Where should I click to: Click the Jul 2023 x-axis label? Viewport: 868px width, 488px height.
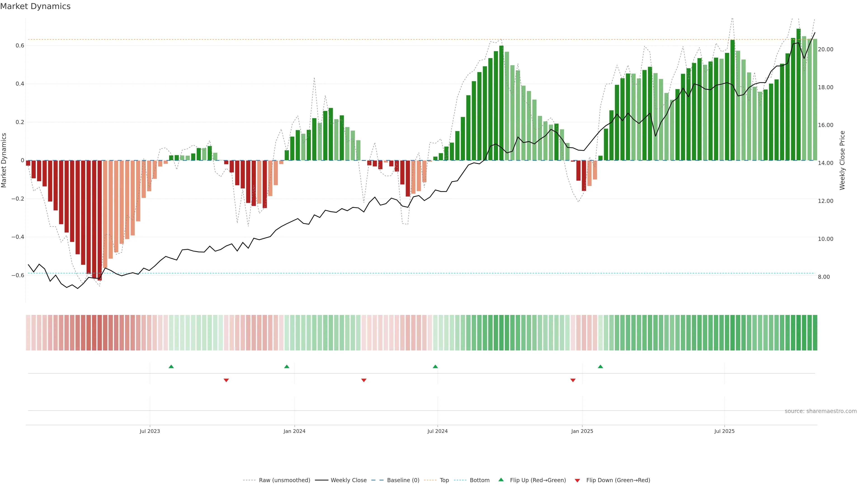point(150,431)
